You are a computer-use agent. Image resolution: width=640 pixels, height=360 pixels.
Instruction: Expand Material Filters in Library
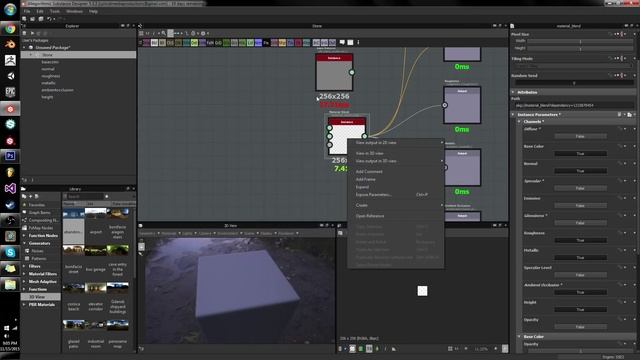coord(24,274)
